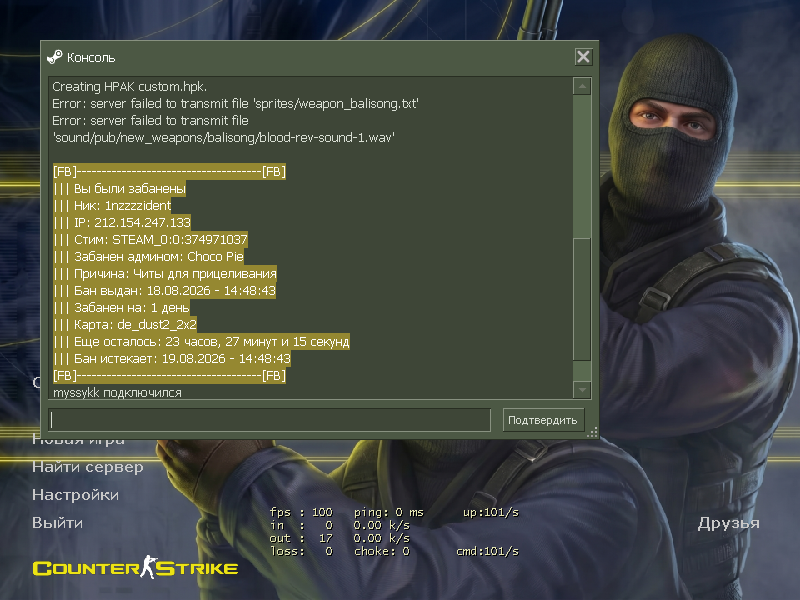Image resolution: width=800 pixels, height=600 pixels.
Task: Click 'Стим: STEAM_0:0:374971037' line
Action: (x=151, y=240)
